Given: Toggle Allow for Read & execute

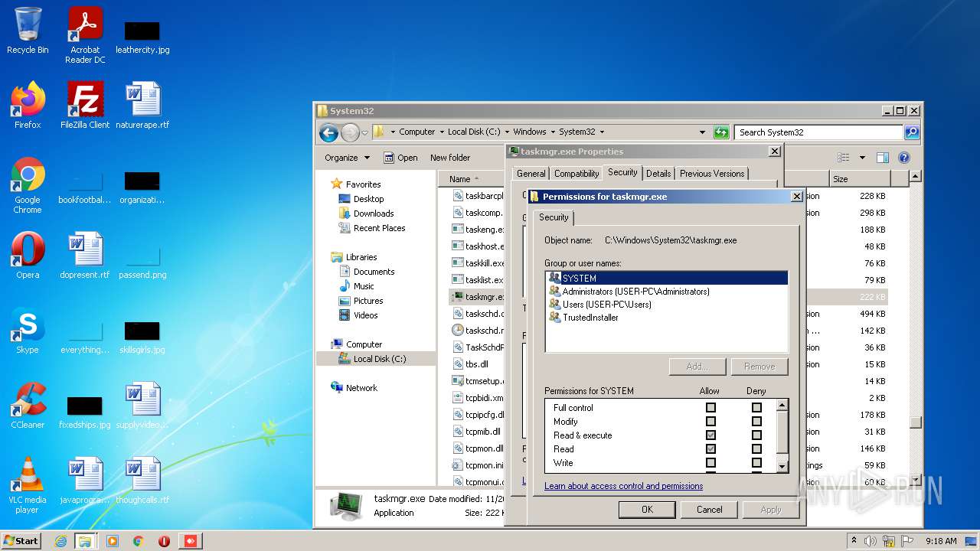Looking at the screenshot, I should point(710,435).
